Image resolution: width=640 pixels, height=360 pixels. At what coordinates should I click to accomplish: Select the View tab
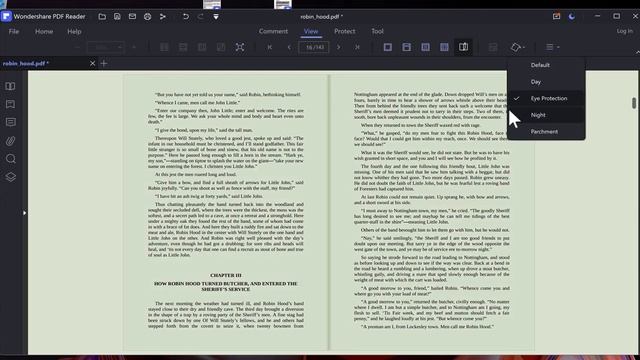click(311, 31)
